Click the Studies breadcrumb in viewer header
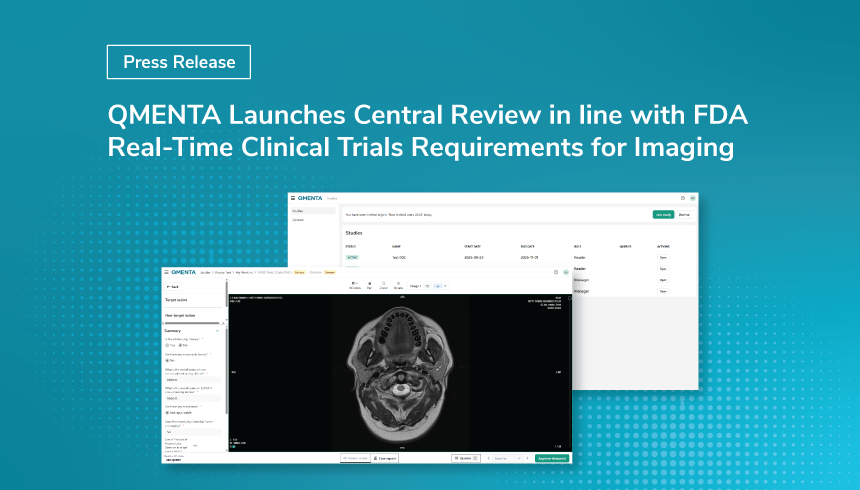860x490 pixels. coord(205,272)
